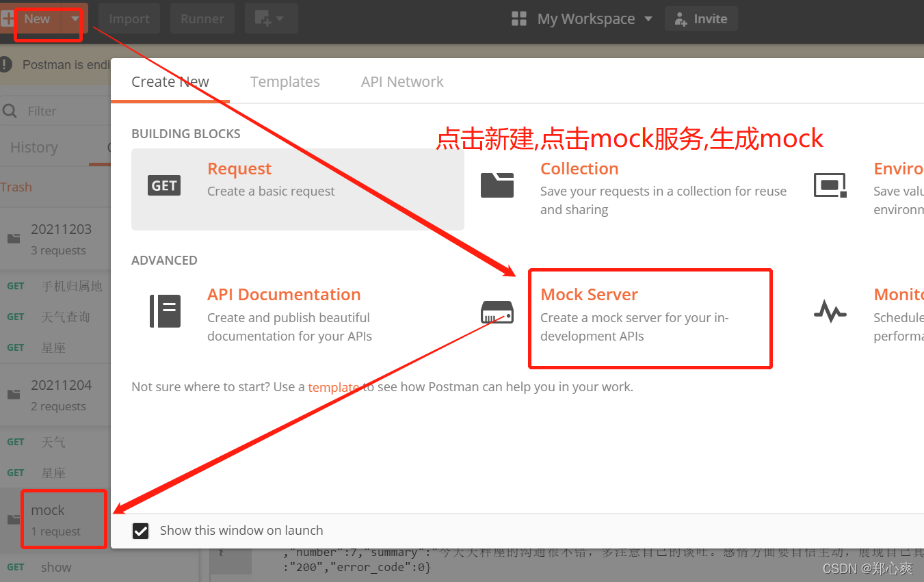
Task: Open the Runner button
Action: coord(202,19)
